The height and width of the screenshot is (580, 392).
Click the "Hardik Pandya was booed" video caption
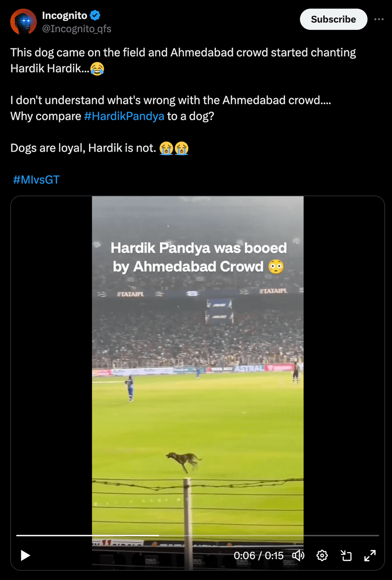coord(199,257)
